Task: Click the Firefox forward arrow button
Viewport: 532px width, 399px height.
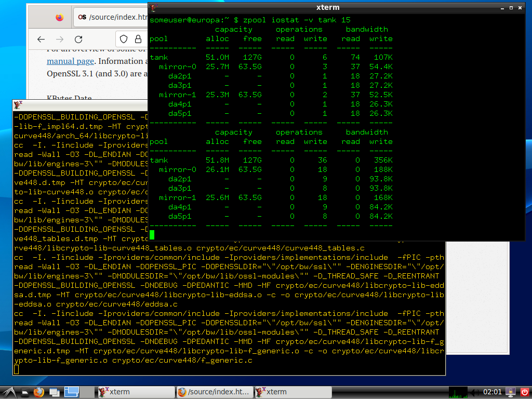Action: pos(60,39)
